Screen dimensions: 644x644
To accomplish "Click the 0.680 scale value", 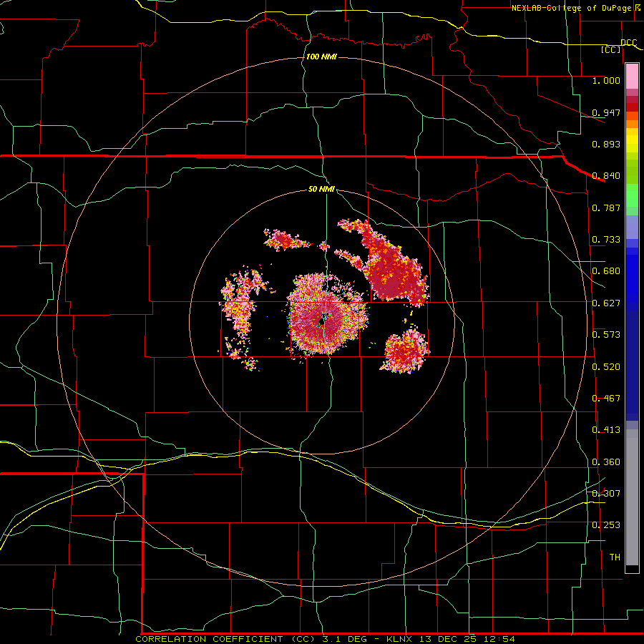I will 606,271.
